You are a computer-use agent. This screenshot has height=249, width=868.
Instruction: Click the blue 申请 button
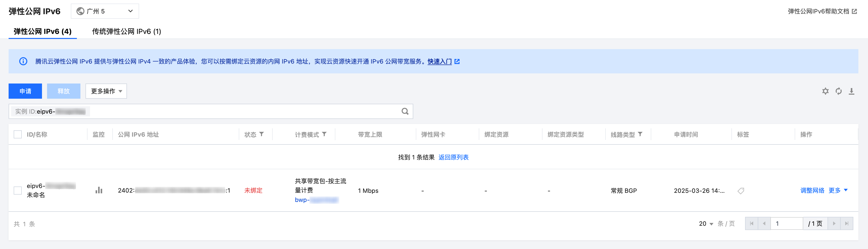click(x=25, y=91)
